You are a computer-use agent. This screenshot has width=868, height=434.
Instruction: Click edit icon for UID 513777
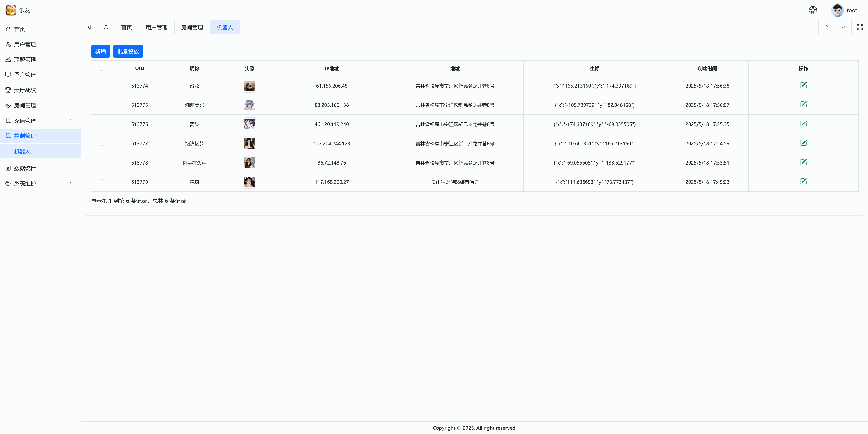(803, 143)
